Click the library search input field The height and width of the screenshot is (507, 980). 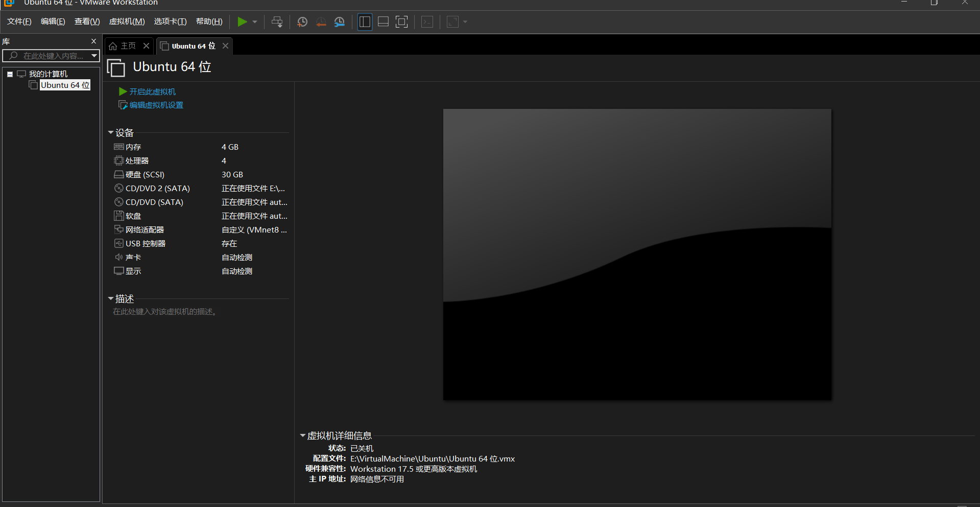(x=51, y=56)
